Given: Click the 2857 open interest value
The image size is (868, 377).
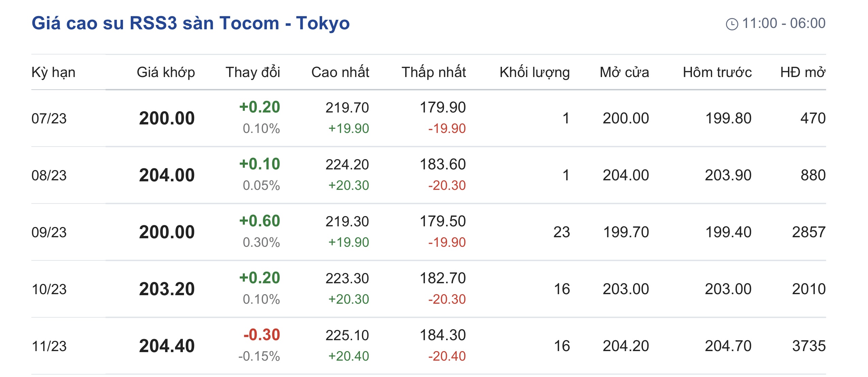Looking at the screenshot, I should 809,232.
